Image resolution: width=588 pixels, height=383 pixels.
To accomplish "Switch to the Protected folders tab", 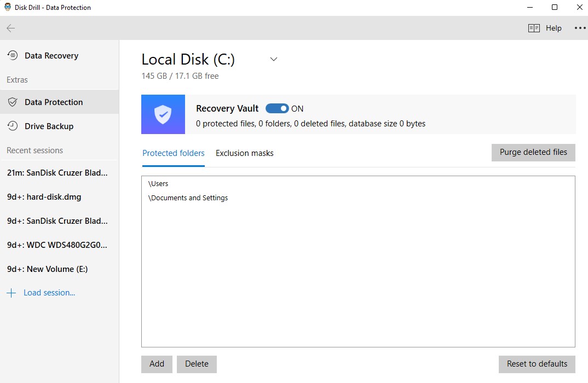I will point(173,153).
